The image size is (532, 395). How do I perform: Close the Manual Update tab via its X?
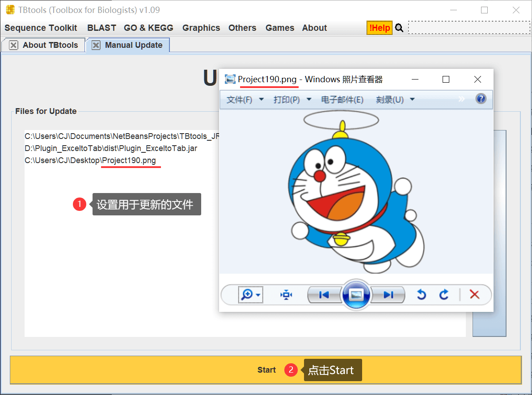coord(96,45)
